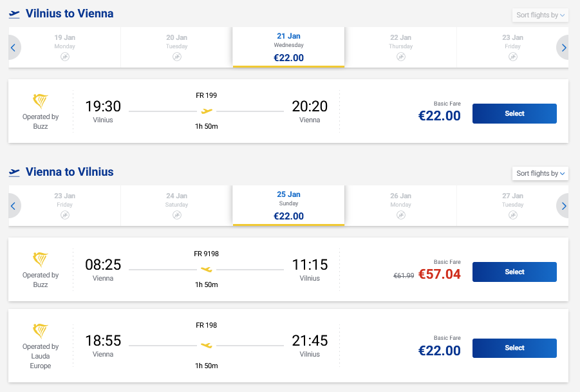
Task: Click the no-flight icon under 24 Jan Saturday
Action: (176, 215)
